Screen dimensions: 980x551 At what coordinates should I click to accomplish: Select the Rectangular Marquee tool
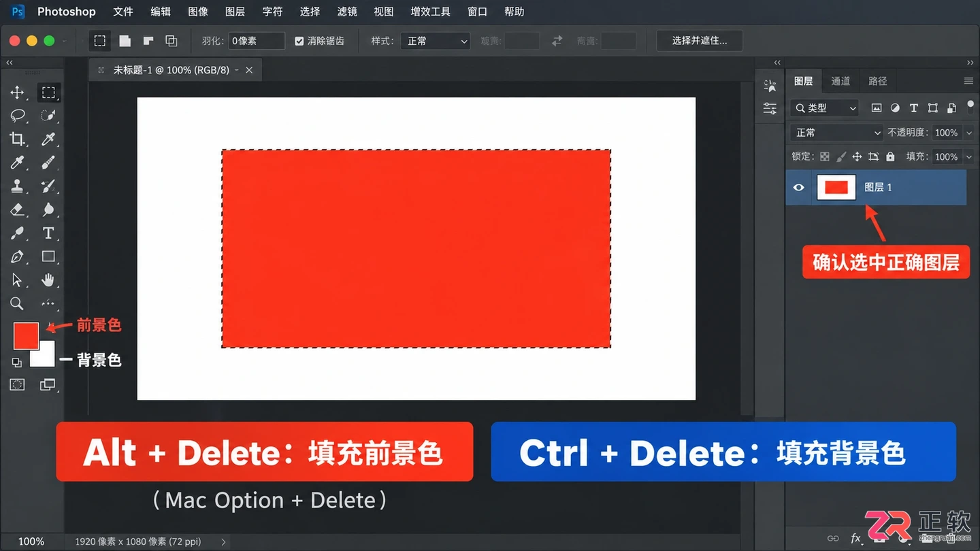point(48,93)
